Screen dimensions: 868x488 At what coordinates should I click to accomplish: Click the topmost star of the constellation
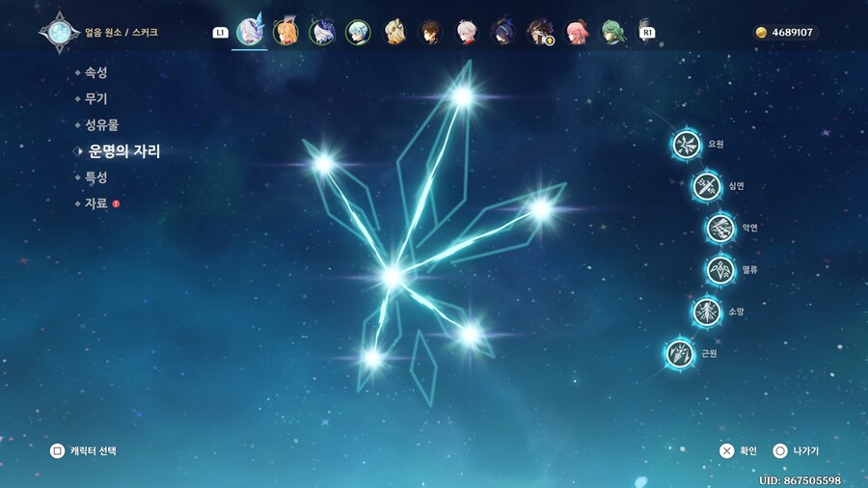click(462, 96)
